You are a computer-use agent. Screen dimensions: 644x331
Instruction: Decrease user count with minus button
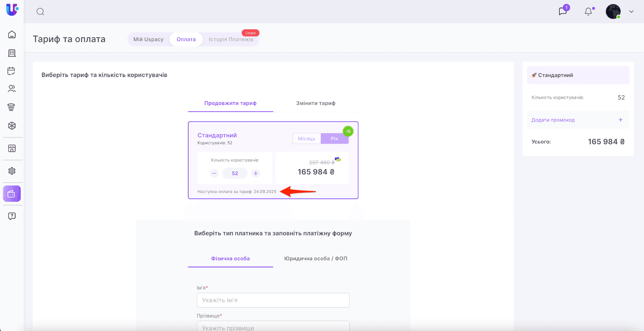pos(214,173)
